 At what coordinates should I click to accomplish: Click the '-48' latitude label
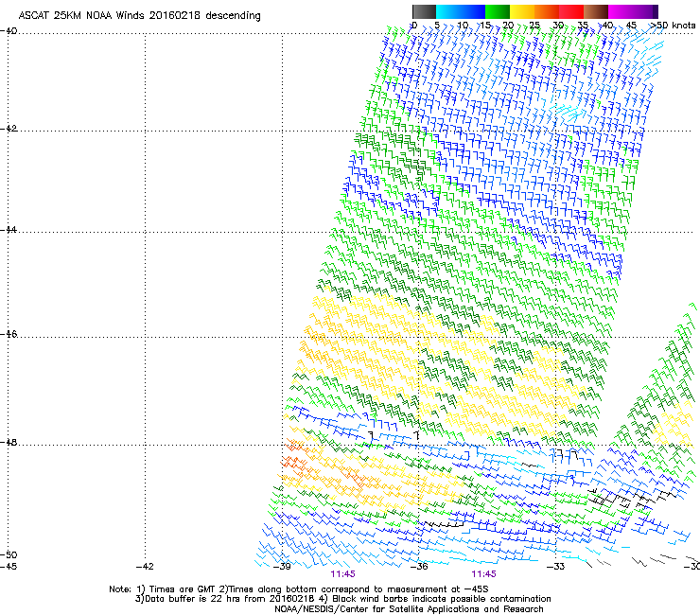click(9, 442)
